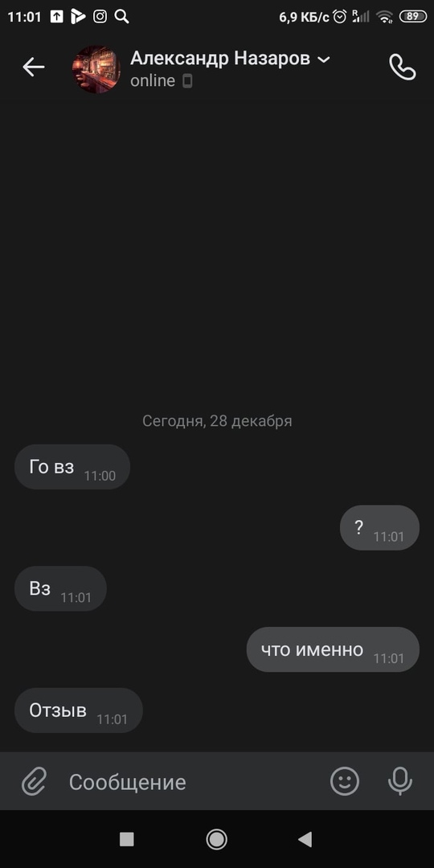Tap the "Сегодня, 28 декабря" date label
Image resolution: width=434 pixels, height=868 pixels.
(x=217, y=421)
